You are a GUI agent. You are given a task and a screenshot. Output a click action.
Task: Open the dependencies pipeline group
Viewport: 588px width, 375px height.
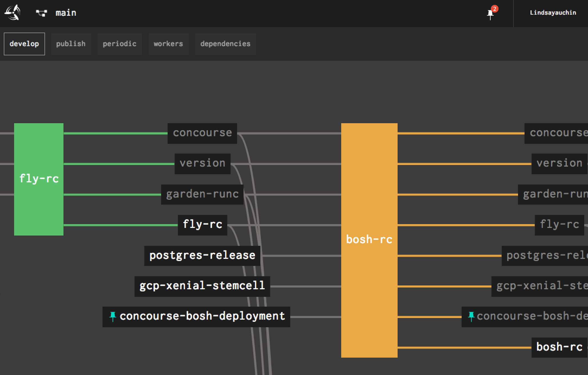[x=225, y=44]
